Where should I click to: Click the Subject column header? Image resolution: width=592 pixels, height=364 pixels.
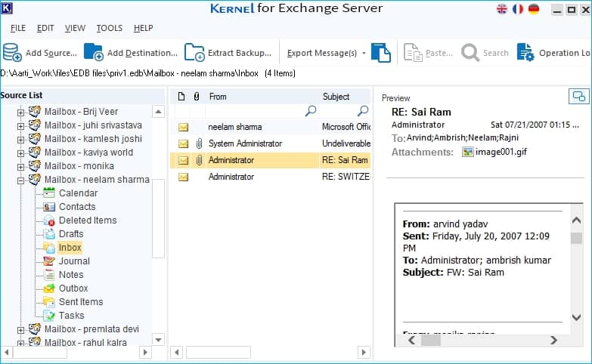tap(345, 97)
